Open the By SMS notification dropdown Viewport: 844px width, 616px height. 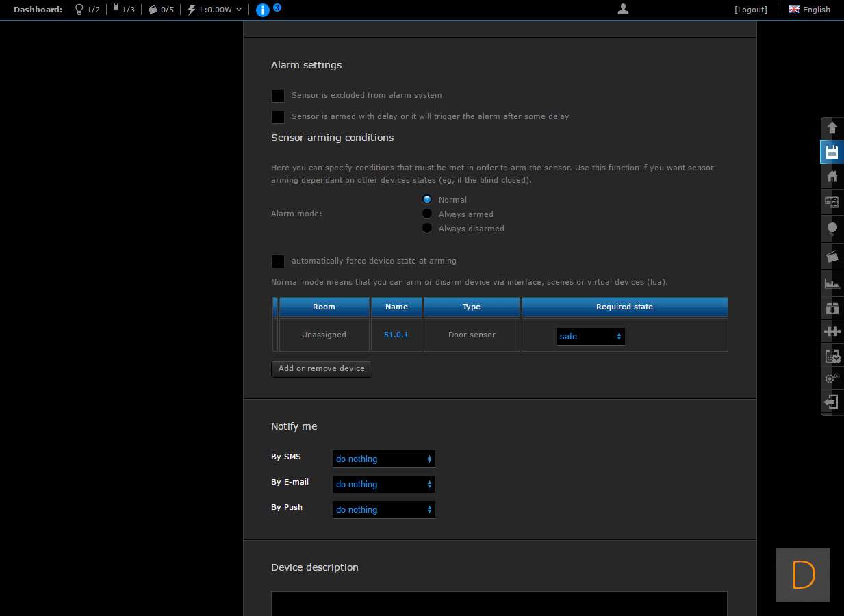(383, 459)
